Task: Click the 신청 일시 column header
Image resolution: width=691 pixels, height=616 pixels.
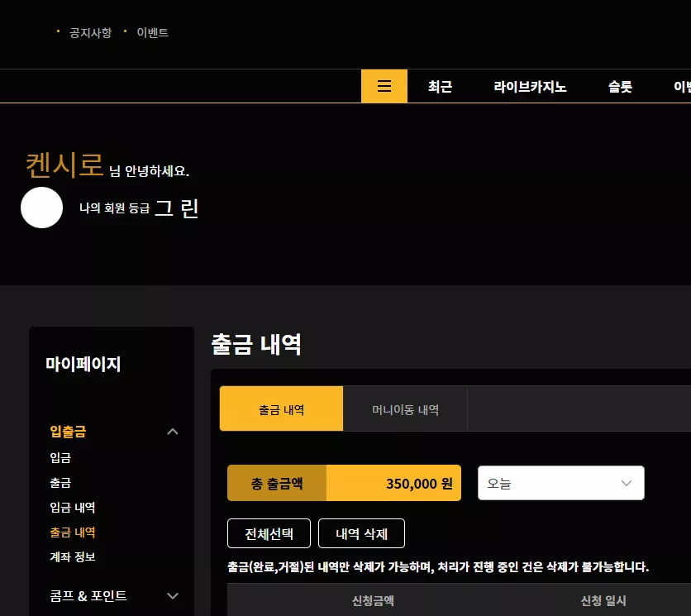Action: coord(603,600)
